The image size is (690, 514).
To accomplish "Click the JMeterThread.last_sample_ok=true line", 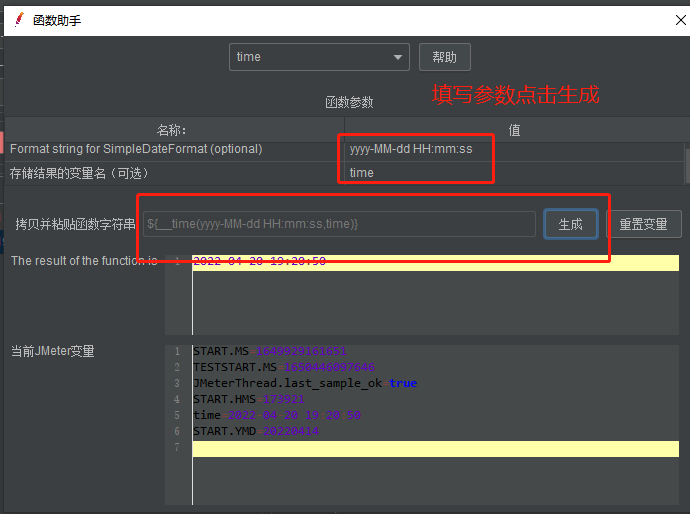I will click(305, 383).
